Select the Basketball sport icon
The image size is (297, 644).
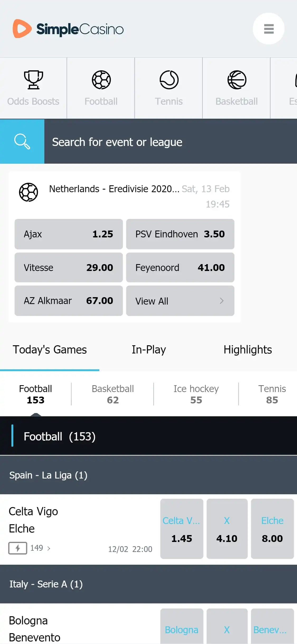[x=237, y=80]
